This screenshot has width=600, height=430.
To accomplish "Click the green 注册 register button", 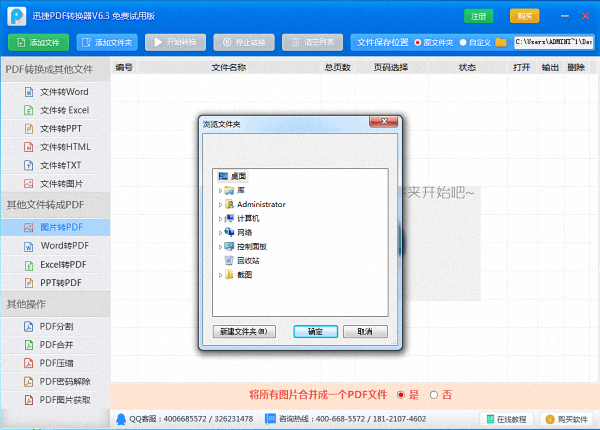I will pos(478,16).
